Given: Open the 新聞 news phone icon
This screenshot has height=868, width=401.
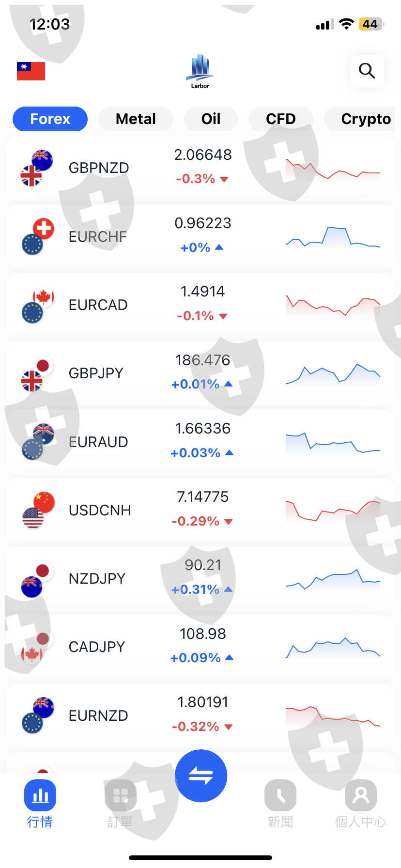Looking at the screenshot, I should [x=280, y=795].
